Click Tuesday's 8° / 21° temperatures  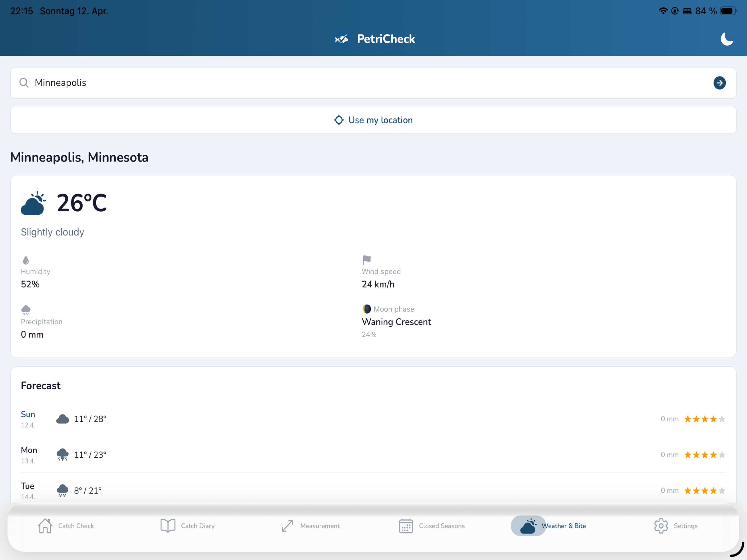click(88, 491)
